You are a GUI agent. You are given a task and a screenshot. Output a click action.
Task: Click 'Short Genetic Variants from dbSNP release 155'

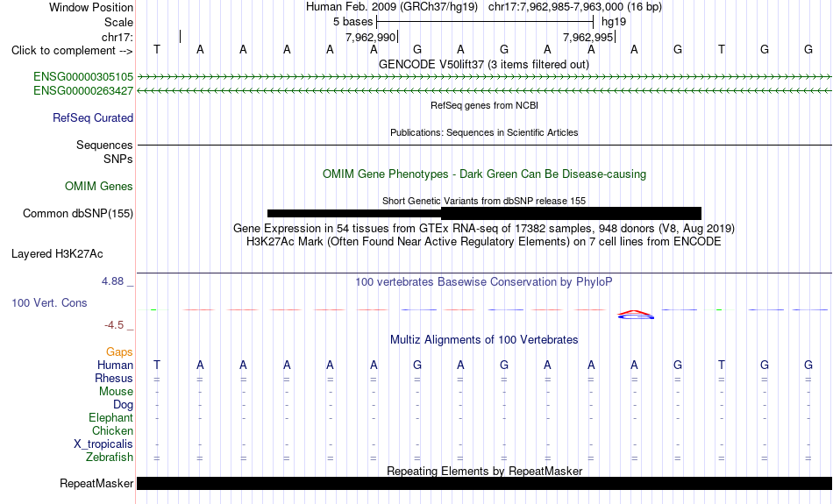click(484, 201)
